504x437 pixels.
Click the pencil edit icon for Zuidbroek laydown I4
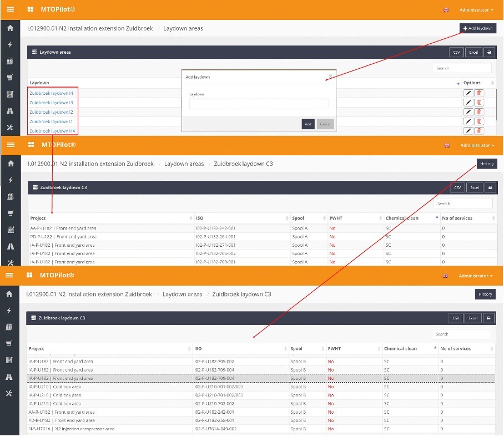click(468, 93)
